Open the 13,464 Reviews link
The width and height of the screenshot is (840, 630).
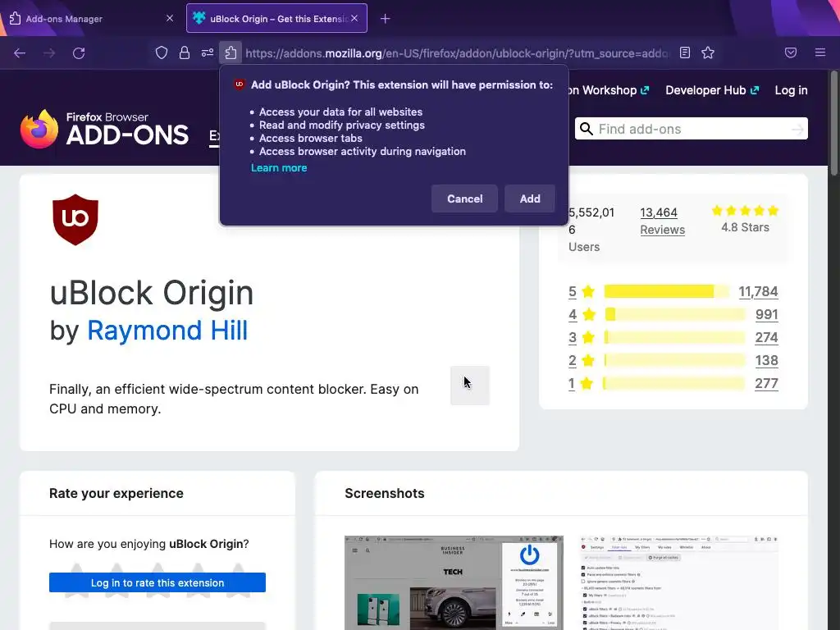point(662,221)
